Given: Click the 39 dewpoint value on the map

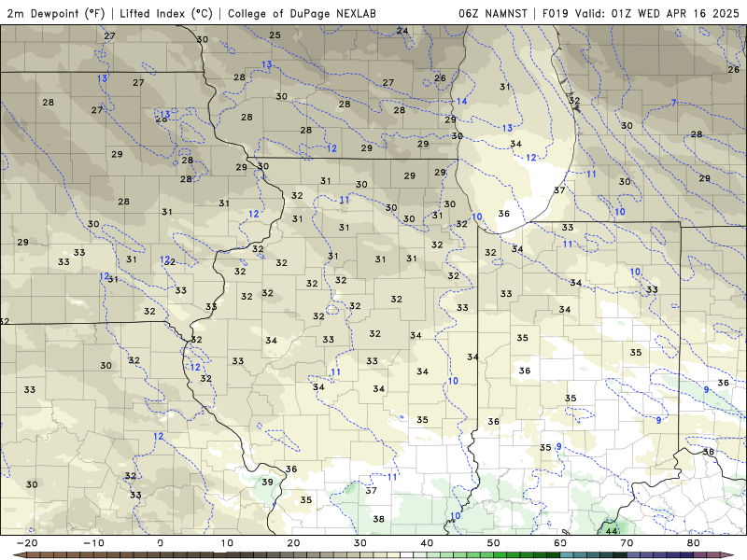Looking at the screenshot, I should 267,482.
